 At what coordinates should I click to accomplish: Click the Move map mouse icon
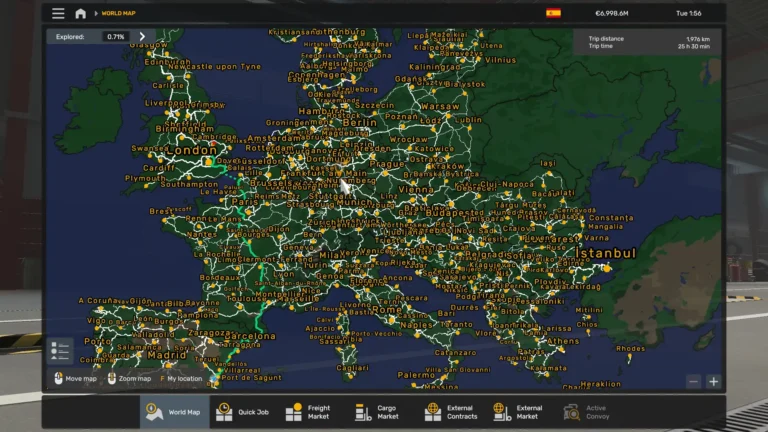[58, 378]
